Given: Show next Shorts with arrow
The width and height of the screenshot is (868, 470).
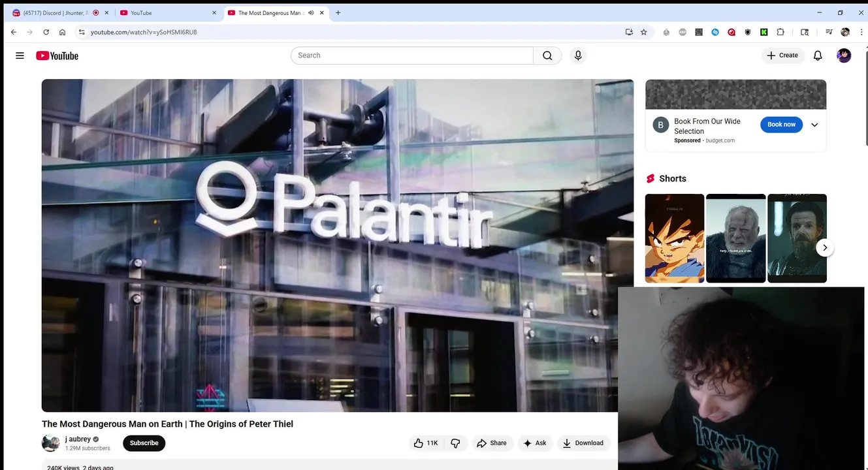Looking at the screenshot, I should pyautogui.click(x=825, y=247).
